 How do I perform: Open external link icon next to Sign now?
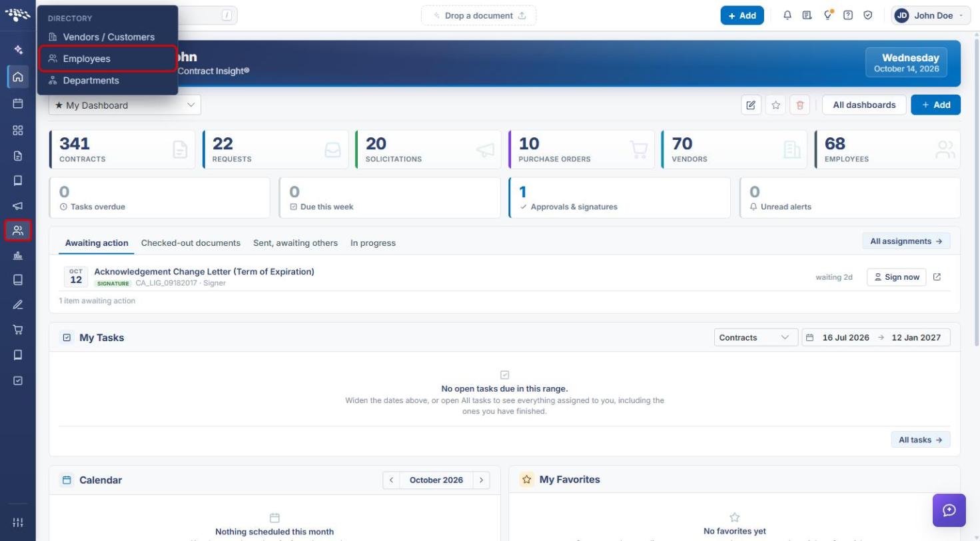click(937, 277)
